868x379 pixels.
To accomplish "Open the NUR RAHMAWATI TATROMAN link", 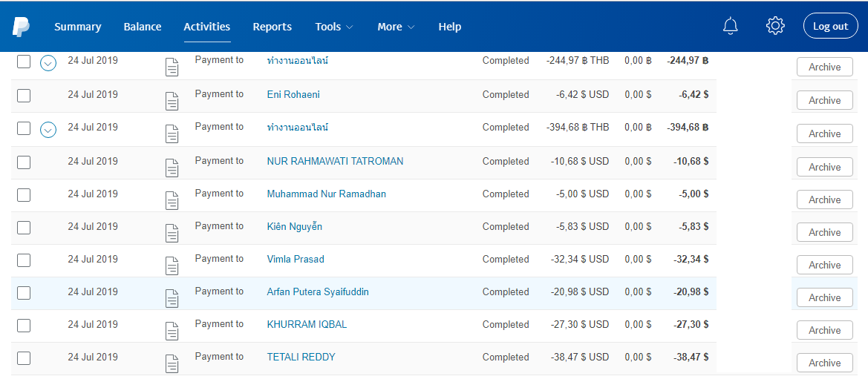I will click(x=335, y=161).
